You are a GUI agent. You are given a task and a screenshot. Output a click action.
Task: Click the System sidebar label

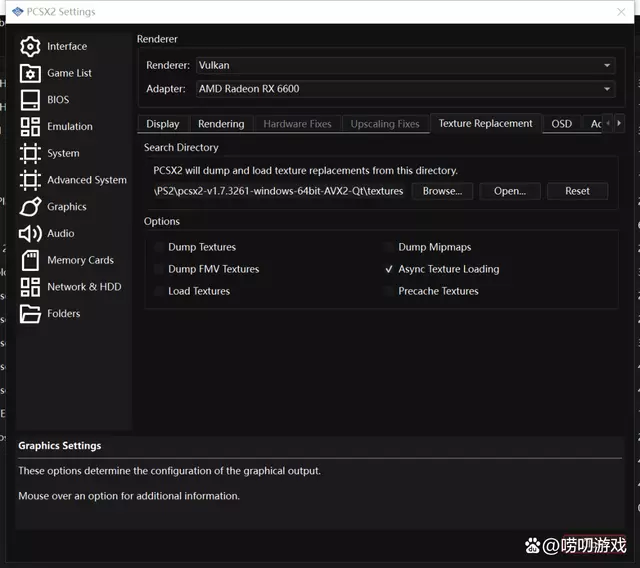pos(63,153)
